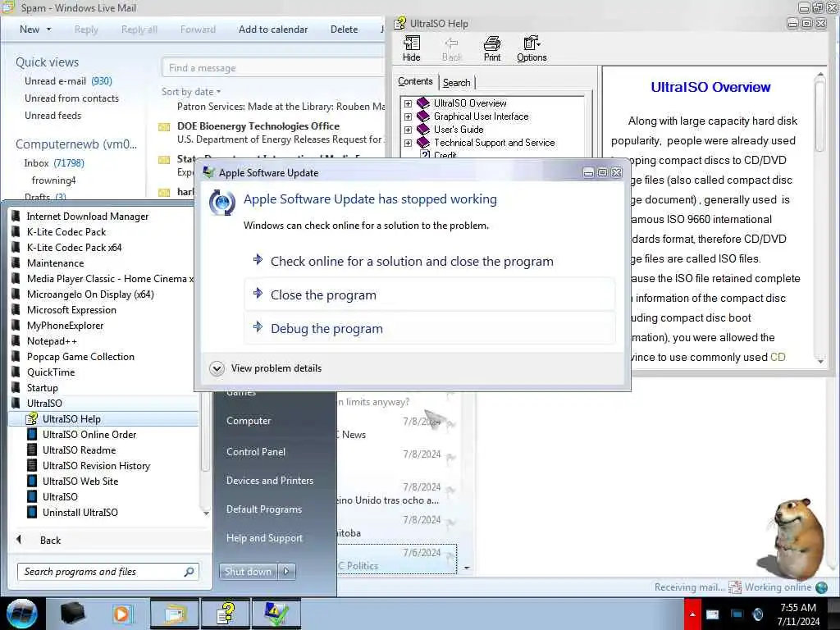The width and height of the screenshot is (840, 630).
Task: Launch UltraISO Help from Start menu
Action: tap(104, 419)
